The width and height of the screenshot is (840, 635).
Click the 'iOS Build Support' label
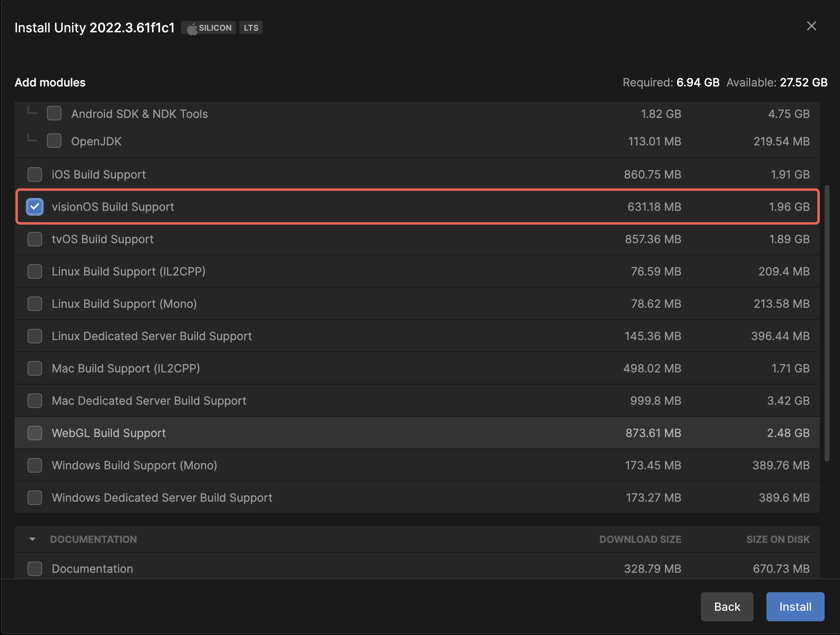click(x=99, y=175)
